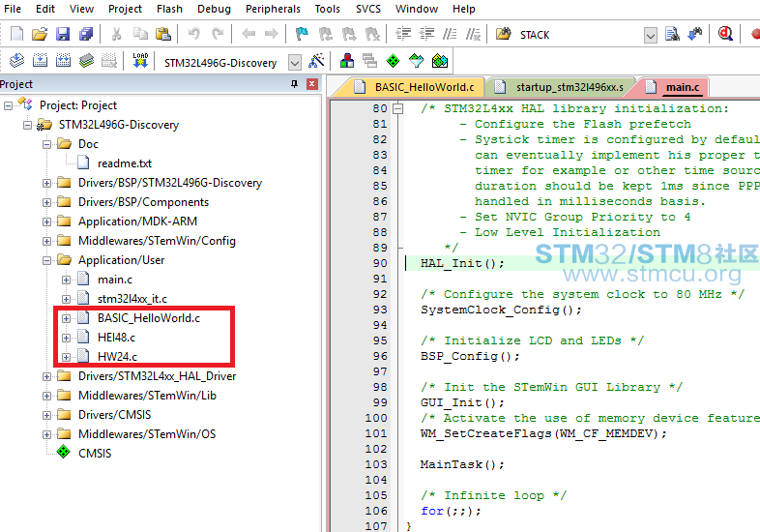Screen dimensions: 760x532
Task: Rebuild all target files icon
Action: pyautogui.click(x=63, y=61)
